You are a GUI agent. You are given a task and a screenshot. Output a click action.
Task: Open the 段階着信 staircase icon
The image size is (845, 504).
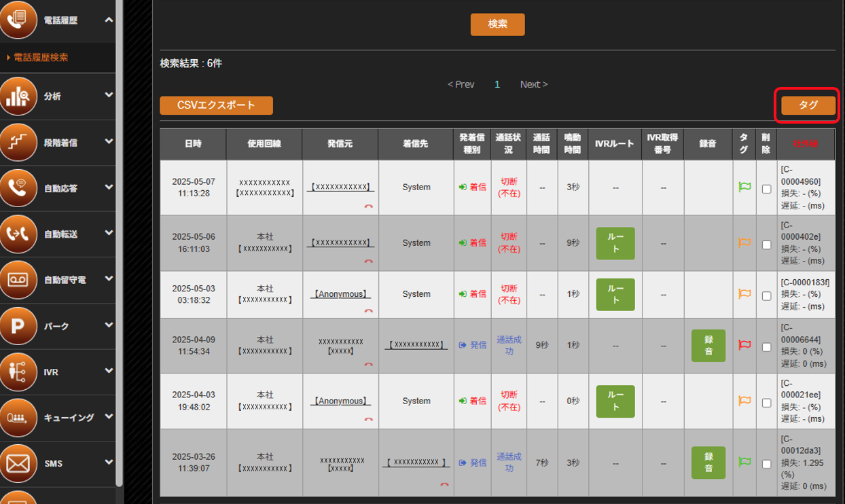click(18, 142)
